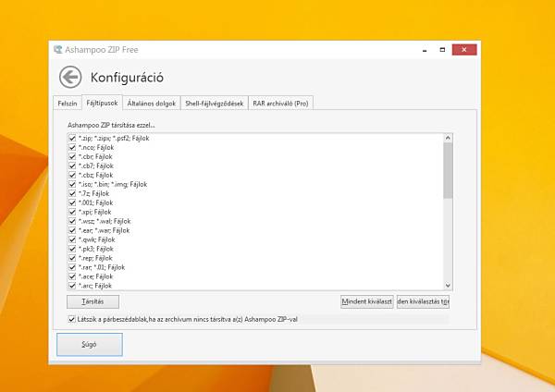Toggle the *.ear; *.war checkbox
The width and height of the screenshot is (555, 392).
click(72, 230)
